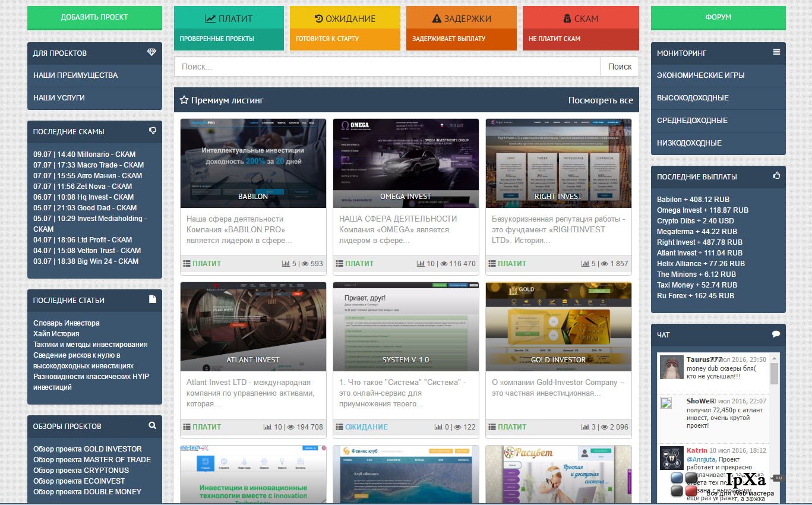Image resolution: width=812 pixels, height=505 pixels.
Task: Click payout entry Crypto Dibs + 2.40 USD
Action: [697, 221]
